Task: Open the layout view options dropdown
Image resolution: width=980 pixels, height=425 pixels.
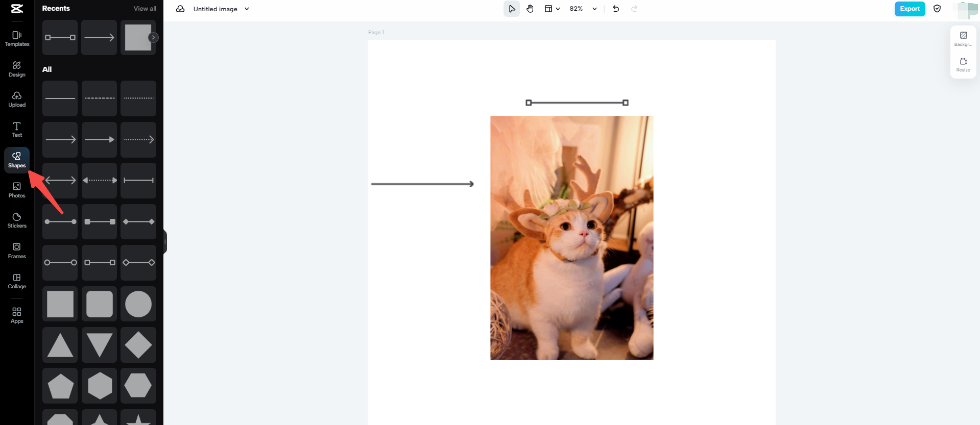Action: 552,9
